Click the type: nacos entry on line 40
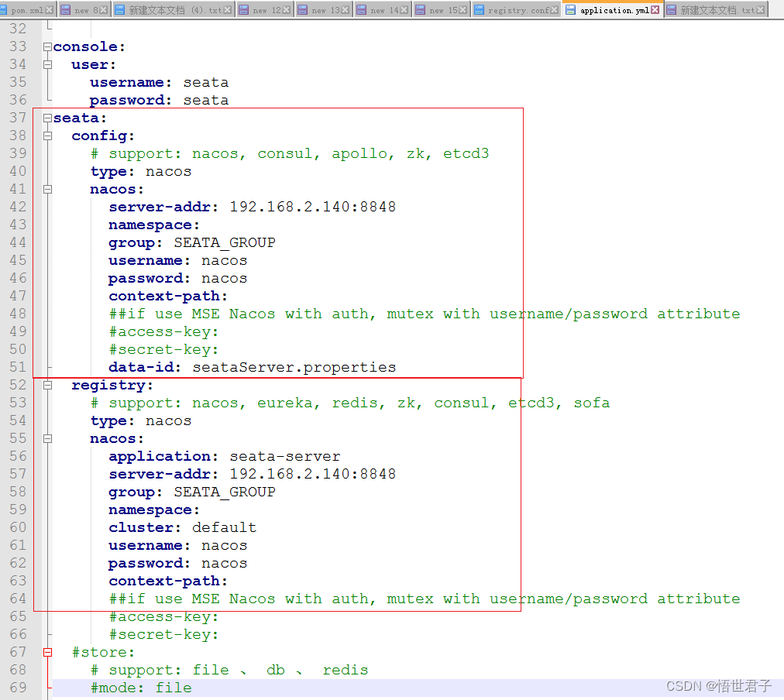 click(x=141, y=171)
